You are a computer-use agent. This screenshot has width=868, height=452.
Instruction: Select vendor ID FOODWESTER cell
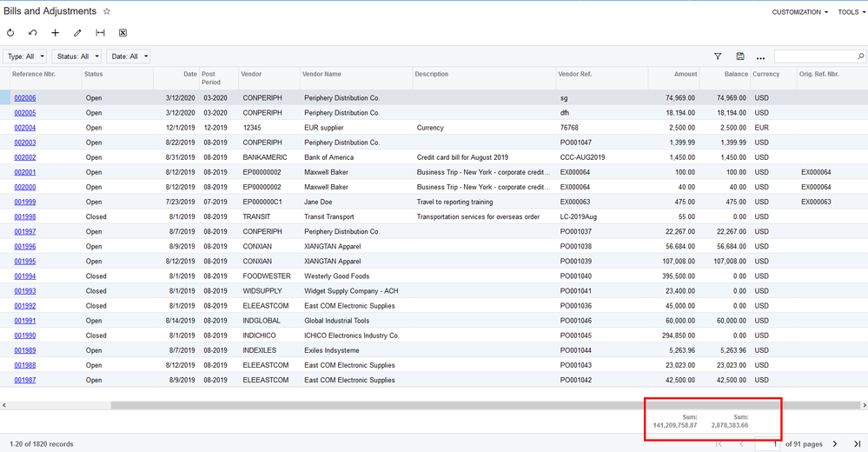(266, 276)
